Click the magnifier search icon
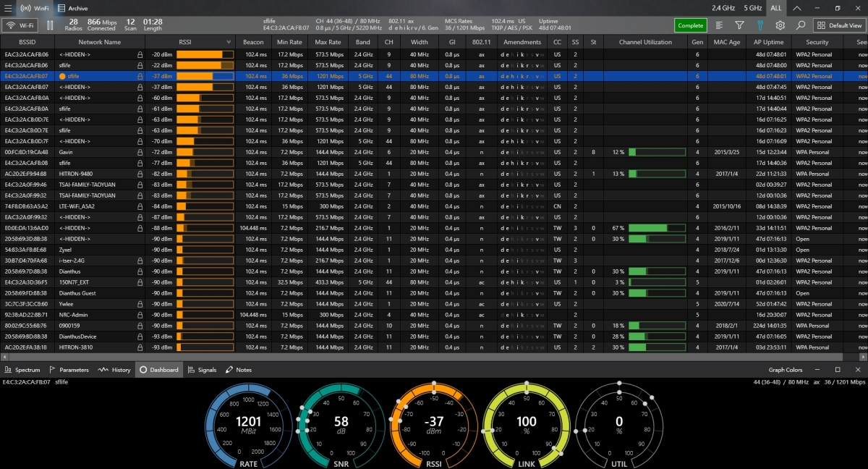 (800, 25)
